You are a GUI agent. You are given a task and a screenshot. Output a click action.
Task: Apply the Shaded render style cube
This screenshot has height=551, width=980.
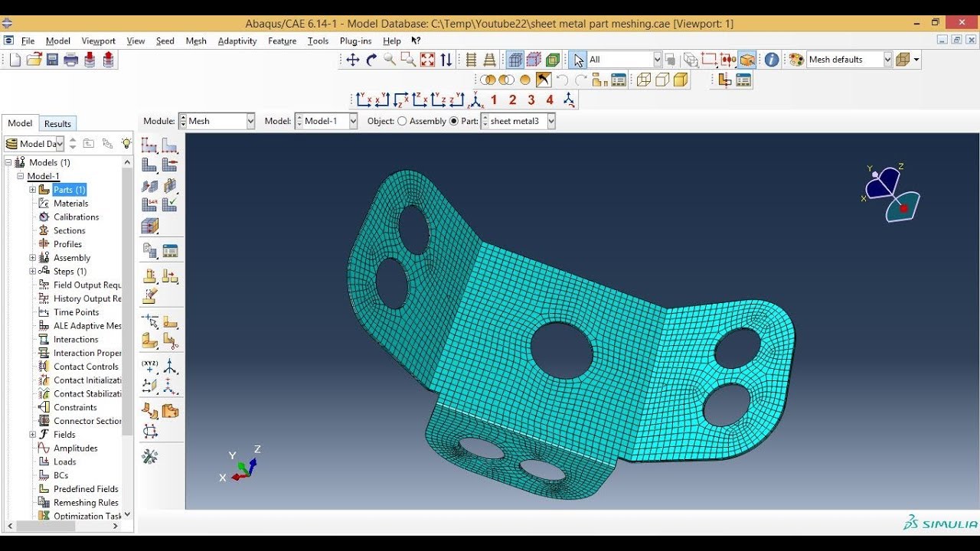pyautogui.click(x=681, y=80)
